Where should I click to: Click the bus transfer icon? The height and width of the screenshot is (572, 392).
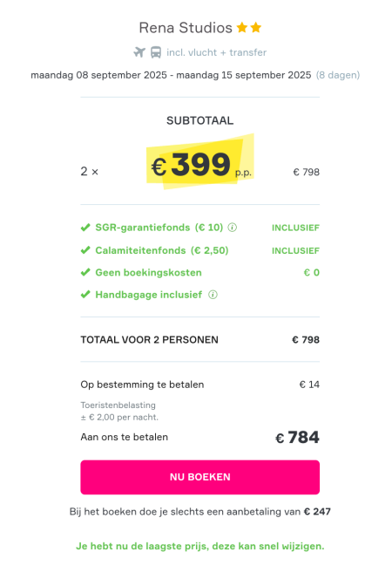pyautogui.click(x=156, y=52)
